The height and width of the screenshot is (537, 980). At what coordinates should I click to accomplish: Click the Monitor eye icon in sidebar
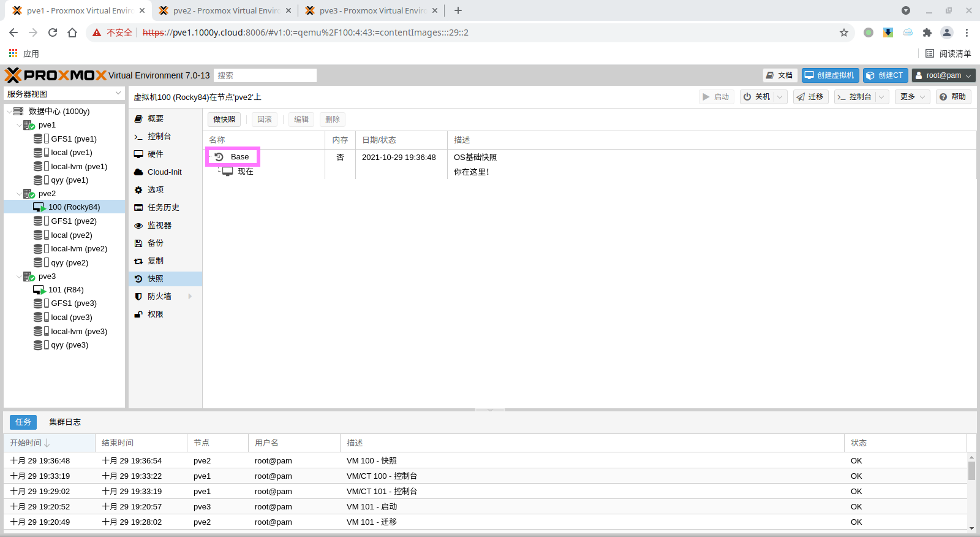click(x=138, y=226)
